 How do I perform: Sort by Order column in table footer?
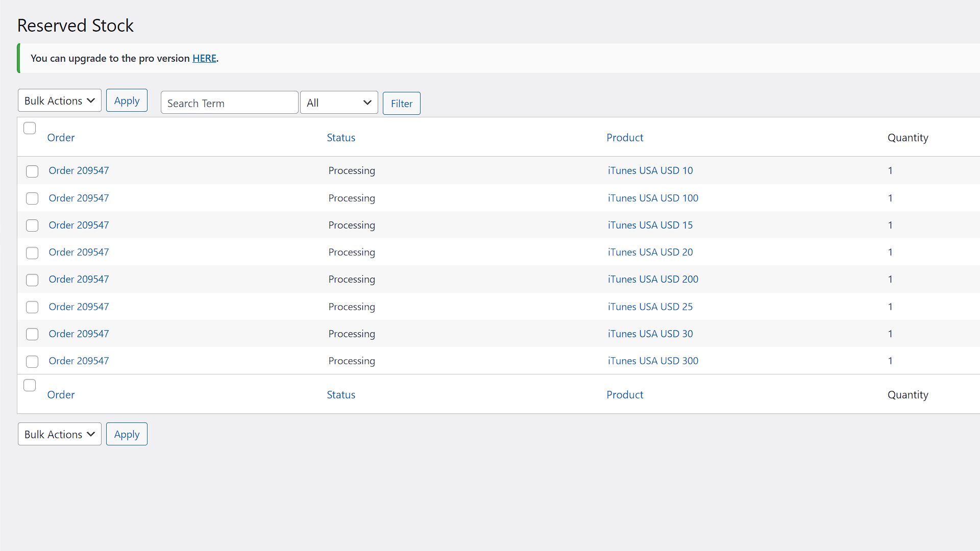[61, 395]
